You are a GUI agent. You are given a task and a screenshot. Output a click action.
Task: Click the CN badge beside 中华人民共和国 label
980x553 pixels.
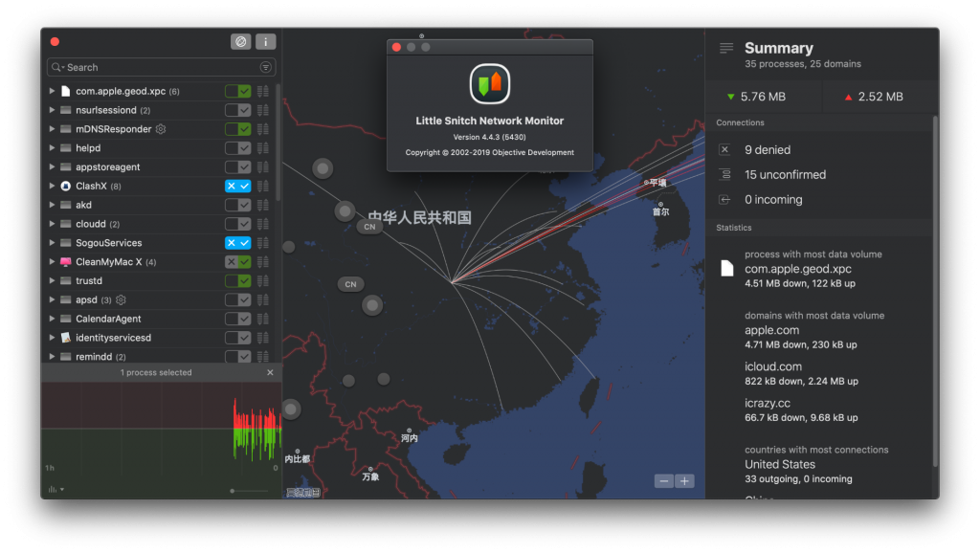[x=370, y=227]
